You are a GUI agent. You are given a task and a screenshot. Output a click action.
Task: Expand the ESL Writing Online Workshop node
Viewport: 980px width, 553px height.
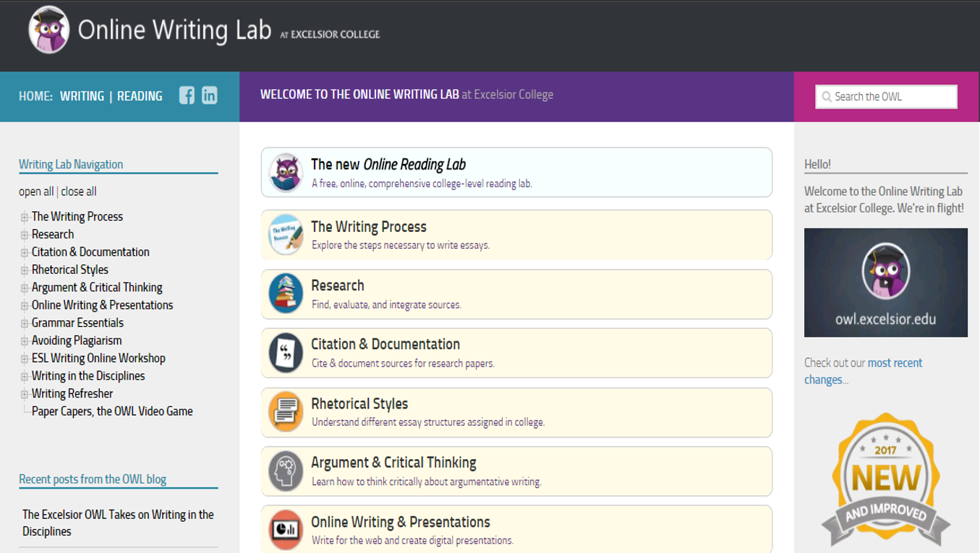[x=25, y=359]
